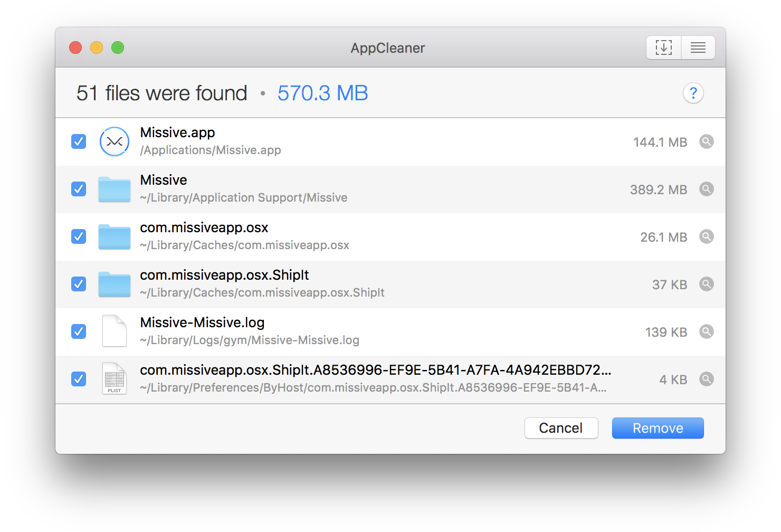Click the magnifier for com.missiveapp.osx.ShipIt
Image resolution: width=781 pixels, height=532 pixels.
pyautogui.click(x=707, y=284)
